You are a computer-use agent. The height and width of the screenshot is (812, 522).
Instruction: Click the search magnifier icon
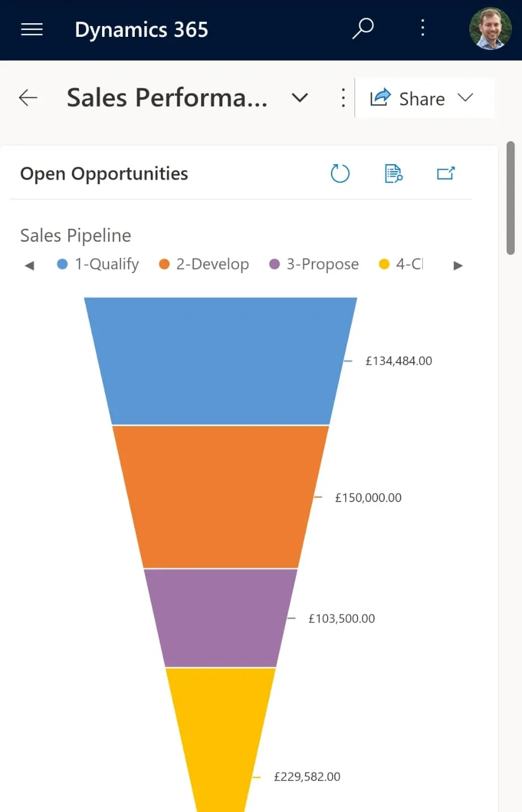363,28
